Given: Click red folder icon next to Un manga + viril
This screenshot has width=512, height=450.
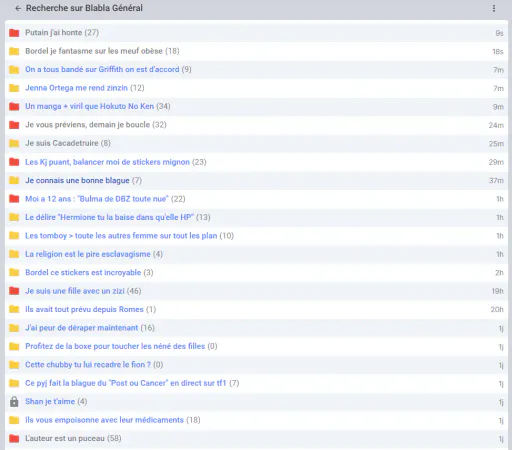Looking at the screenshot, I should point(14,106).
